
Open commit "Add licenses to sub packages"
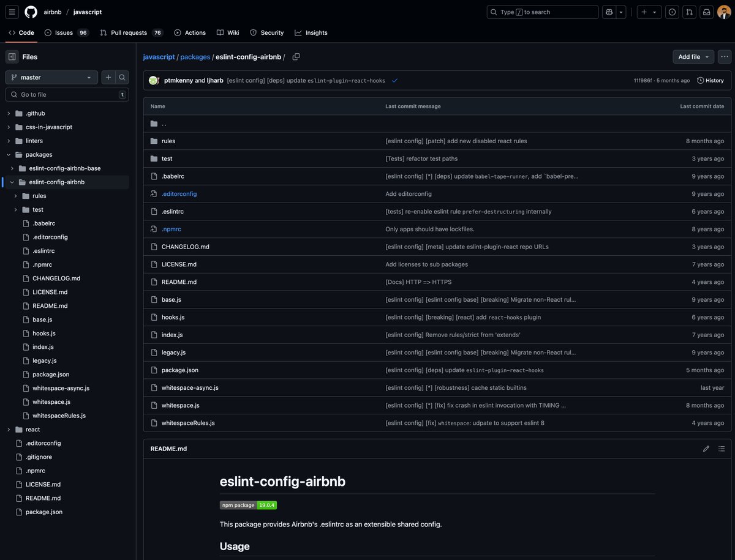pos(426,264)
